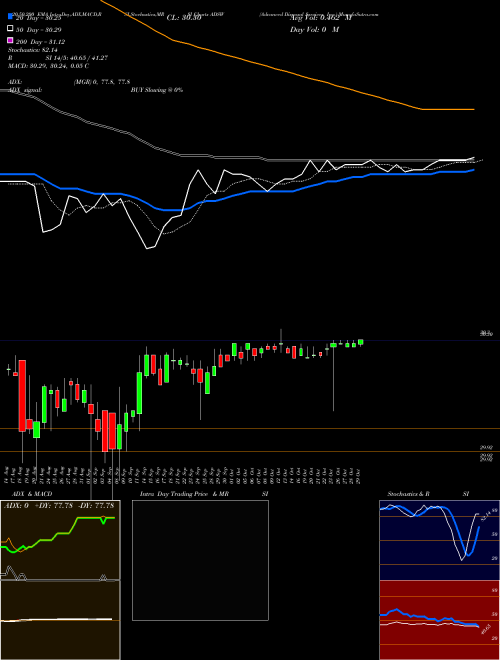This screenshot has height=660, width=500.
Task: Click the blue Stochastics chart panel
Action: coord(439,540)
